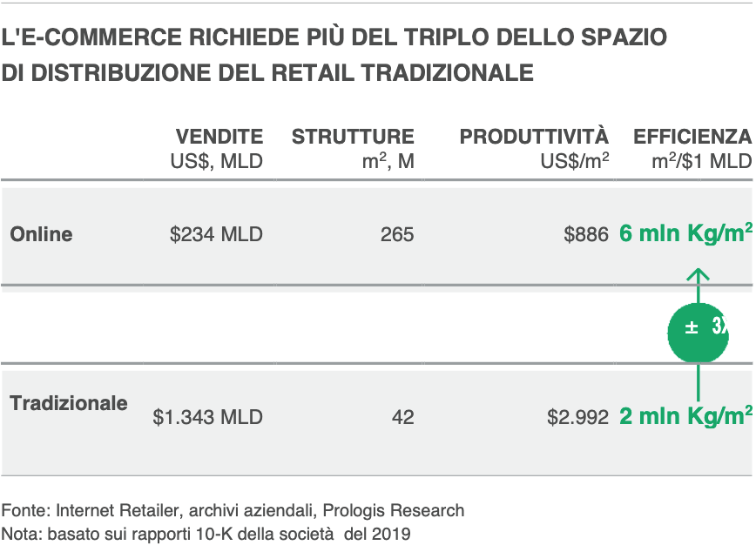Click the $2.992 productivity value
756x552 pixels.
click(577, 417)
